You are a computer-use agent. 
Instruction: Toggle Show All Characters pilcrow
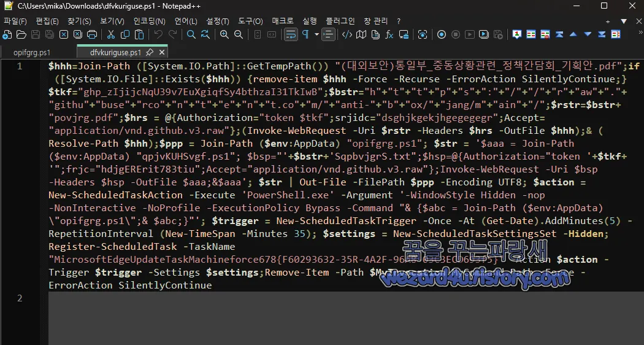point(305,34)
